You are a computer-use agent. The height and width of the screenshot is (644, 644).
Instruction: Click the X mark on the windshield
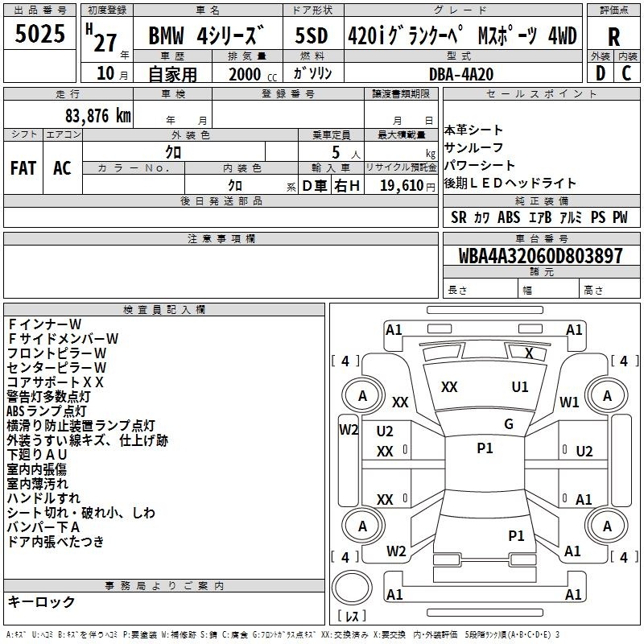[x=529, y=353]
